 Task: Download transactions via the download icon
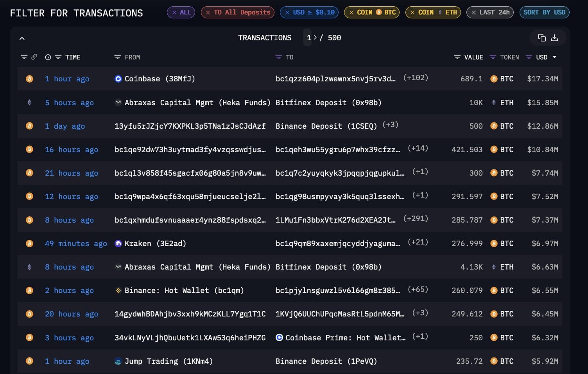pos(554,38)
